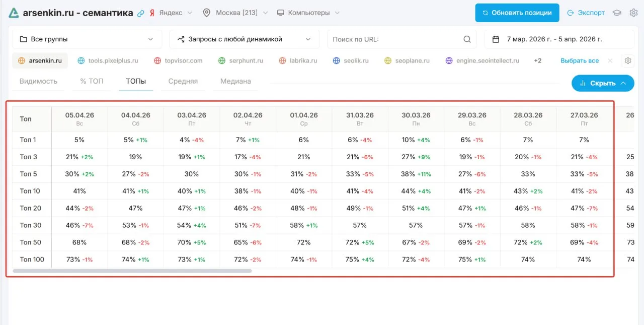The image size is (644, 325).
Task: Toggle the serphunt.ru domain chip
Action: 240,60
